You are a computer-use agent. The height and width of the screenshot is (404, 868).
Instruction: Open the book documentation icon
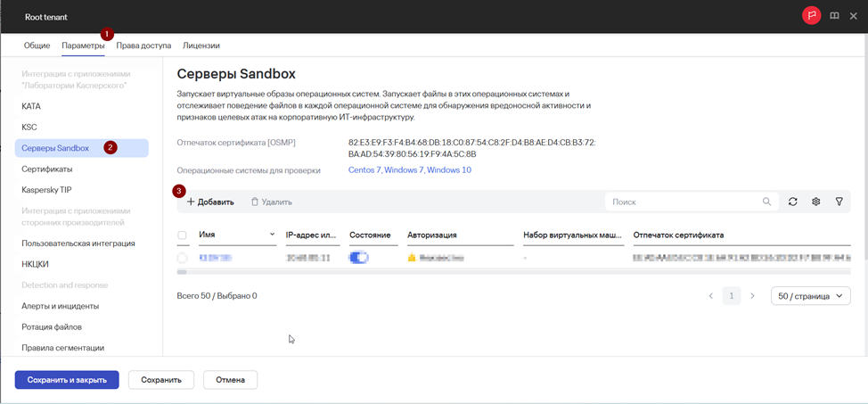(834, 17)
